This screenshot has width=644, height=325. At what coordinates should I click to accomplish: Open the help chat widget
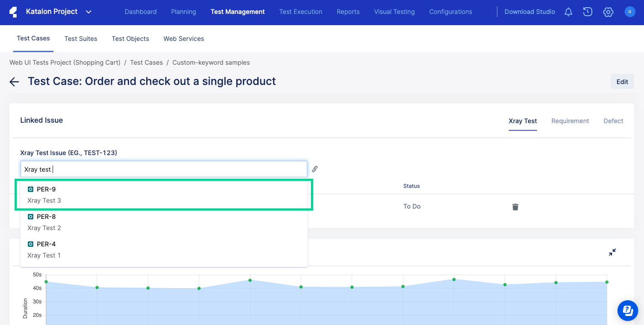tap(628, 311)
